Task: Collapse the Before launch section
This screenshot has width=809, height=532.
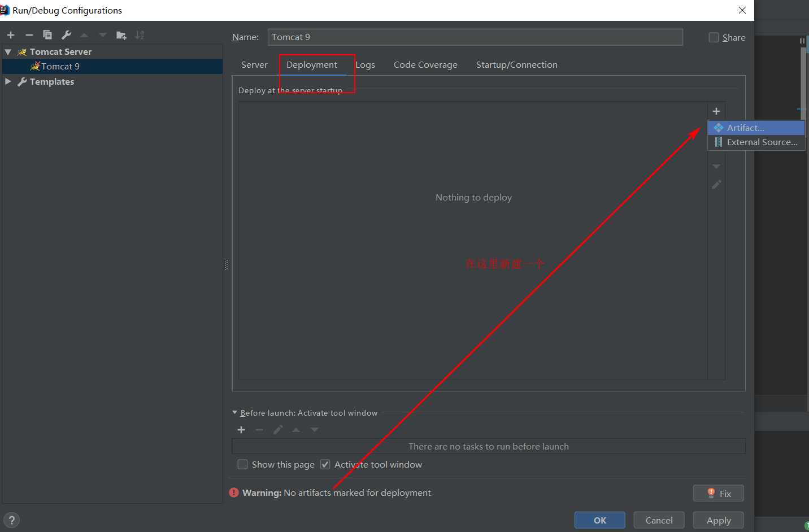Action: (235, 413)
